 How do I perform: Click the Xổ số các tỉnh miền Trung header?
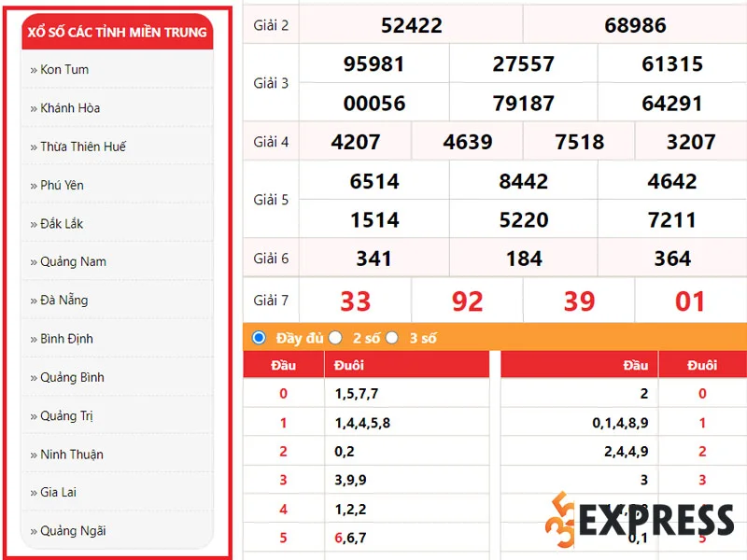tap(118, 32)
